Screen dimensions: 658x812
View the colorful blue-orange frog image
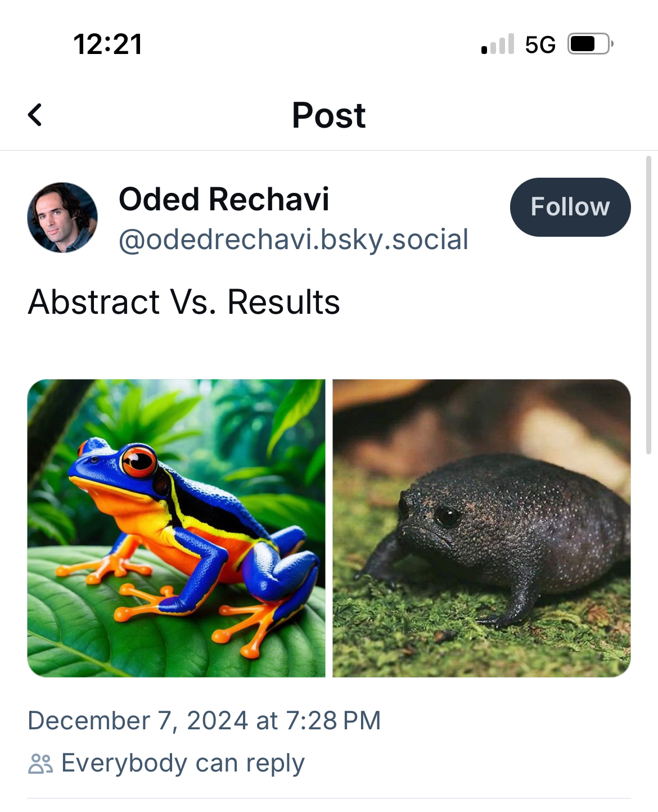(x=176, y=528)
